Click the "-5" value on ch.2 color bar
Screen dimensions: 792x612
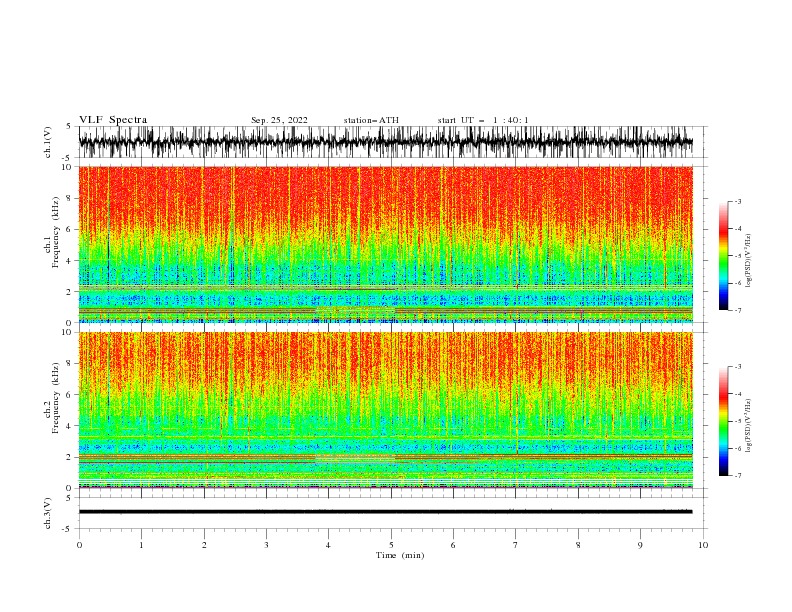click(x=738, y=421)
